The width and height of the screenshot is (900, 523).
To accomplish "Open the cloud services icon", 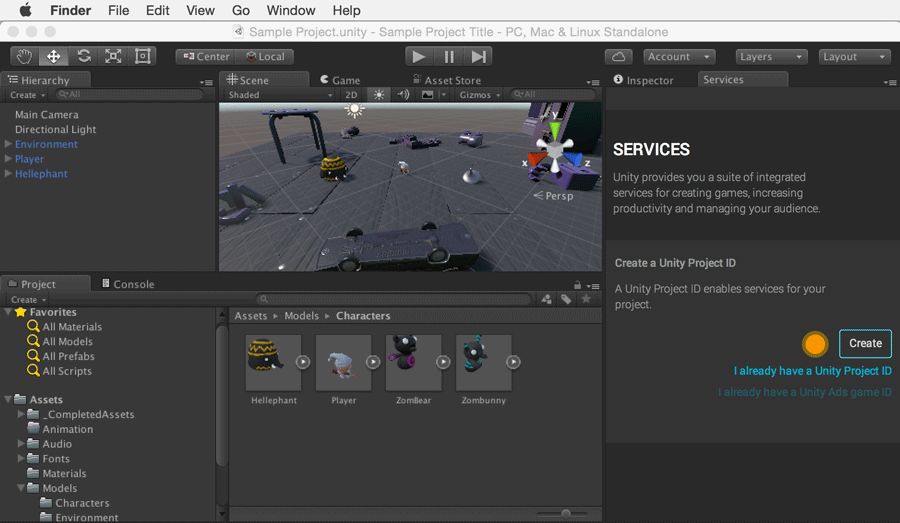I will [618, 57].
